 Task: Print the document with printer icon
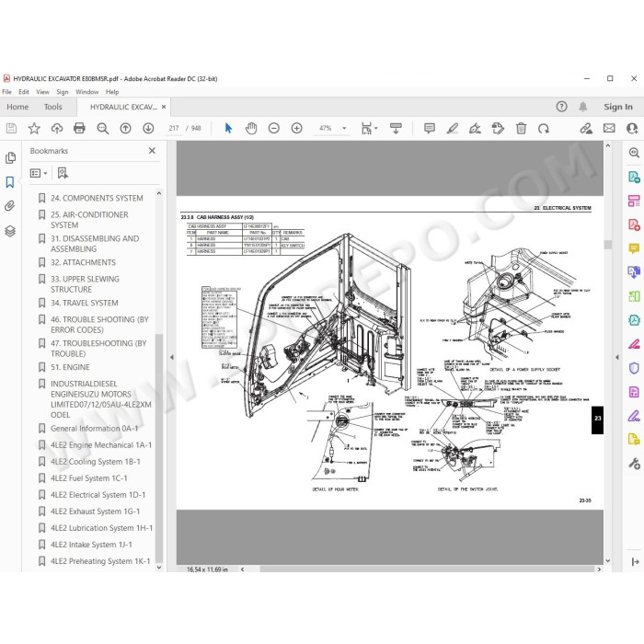point(79,129)
